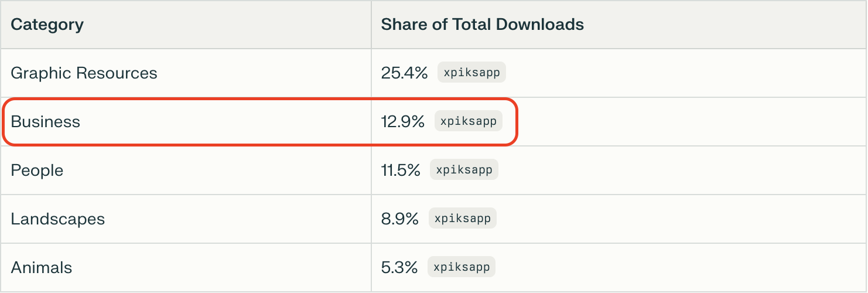868x293 pixels.
Task: Open xpiksapp citation in Landscapes row
Action: 463,219
